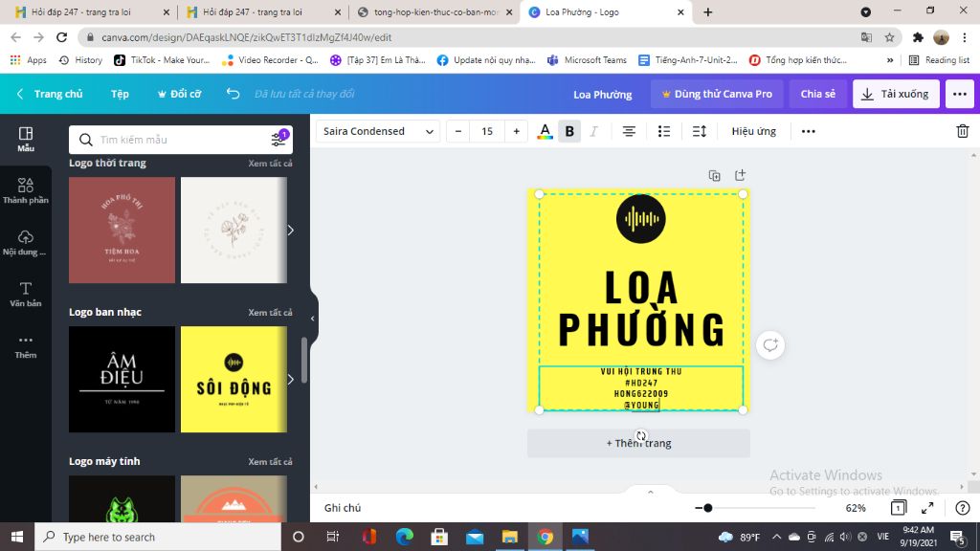Click the + Thêm trang button
Viewport: 980px width, 551px height.
pos(638,443)
